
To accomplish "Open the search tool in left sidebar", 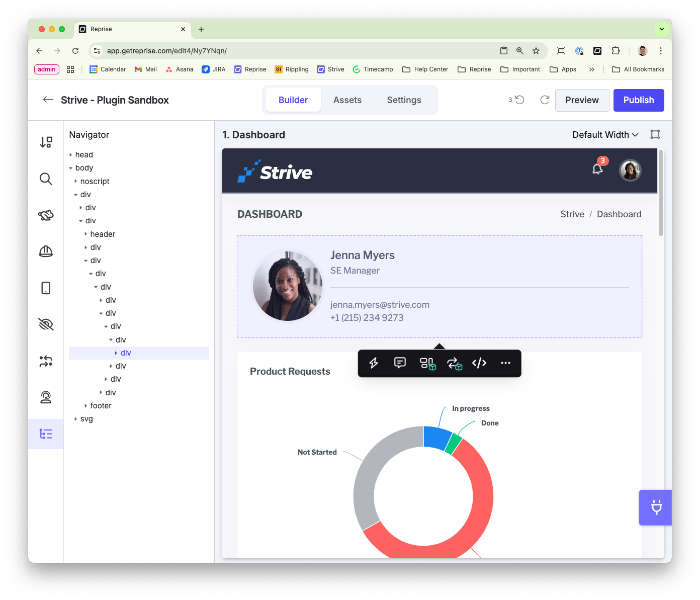I will [46, 179].
